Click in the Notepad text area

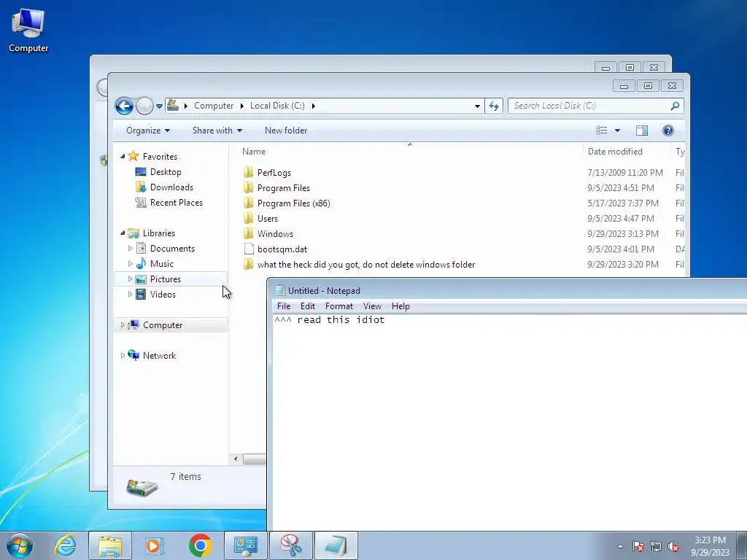coord(510,421)
